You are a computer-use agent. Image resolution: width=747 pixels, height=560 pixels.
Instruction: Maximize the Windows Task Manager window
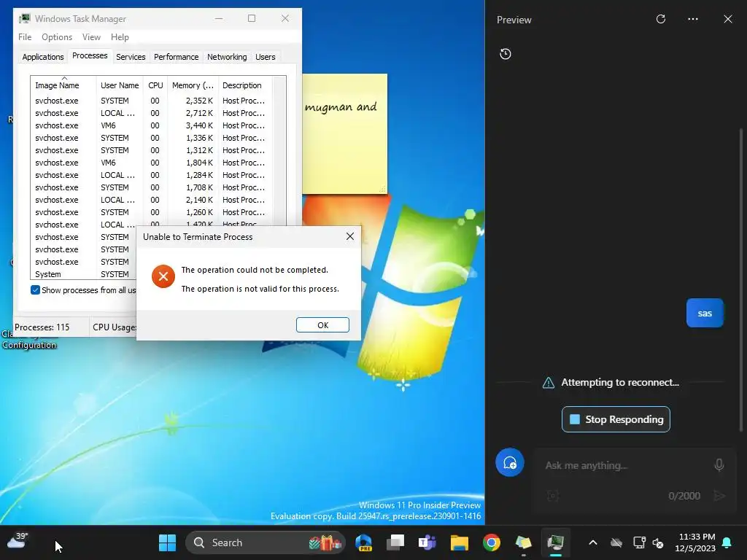tap(252, 18)
